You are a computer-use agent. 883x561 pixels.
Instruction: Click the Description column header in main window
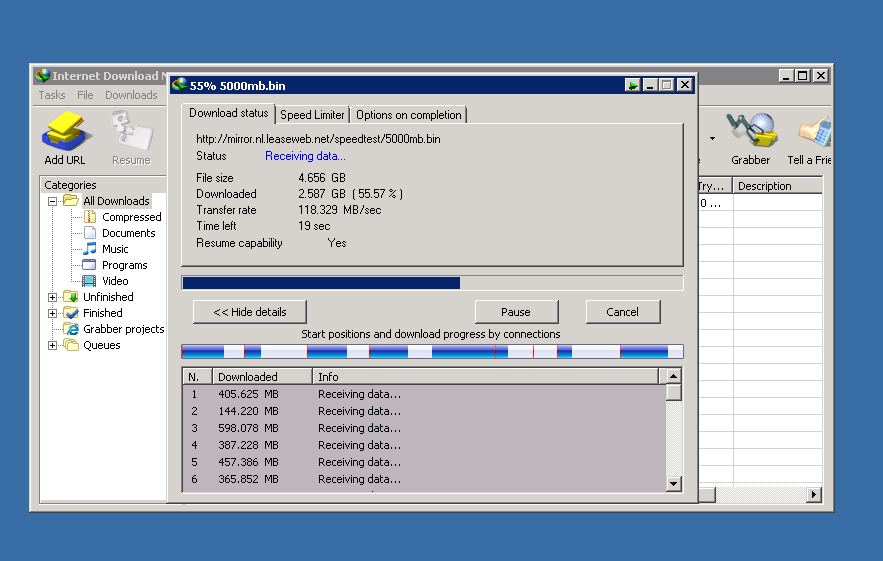point(777,186)
